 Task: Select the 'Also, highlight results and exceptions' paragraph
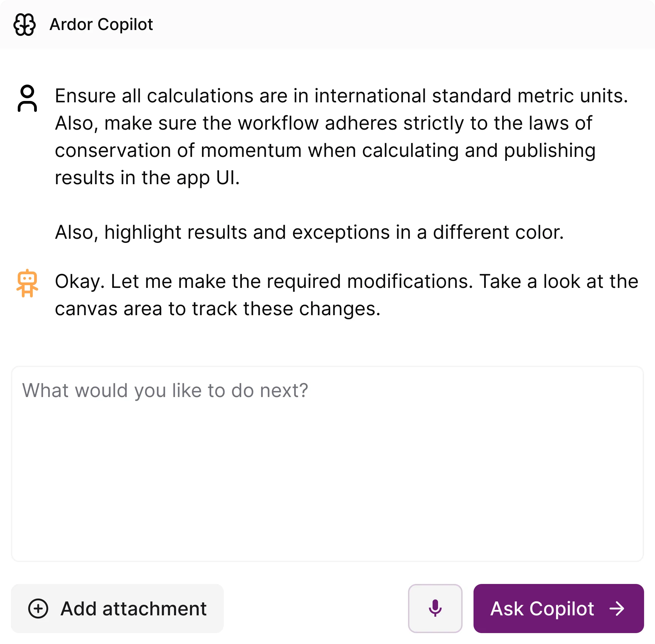[309, 232]
